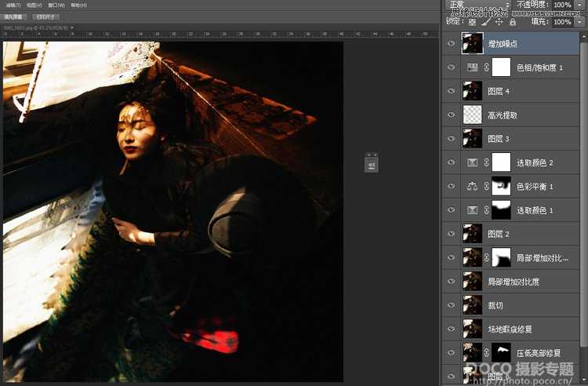Open the opacity 100% dropdown arrow
Screen dimensions: 588x386
pyautogui.click(x=581, y=5)
